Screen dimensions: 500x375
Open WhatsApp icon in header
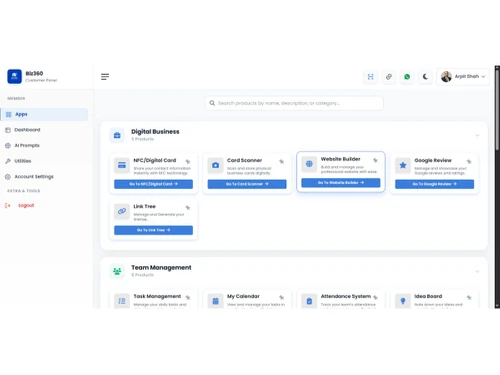[x=407, y=77]
